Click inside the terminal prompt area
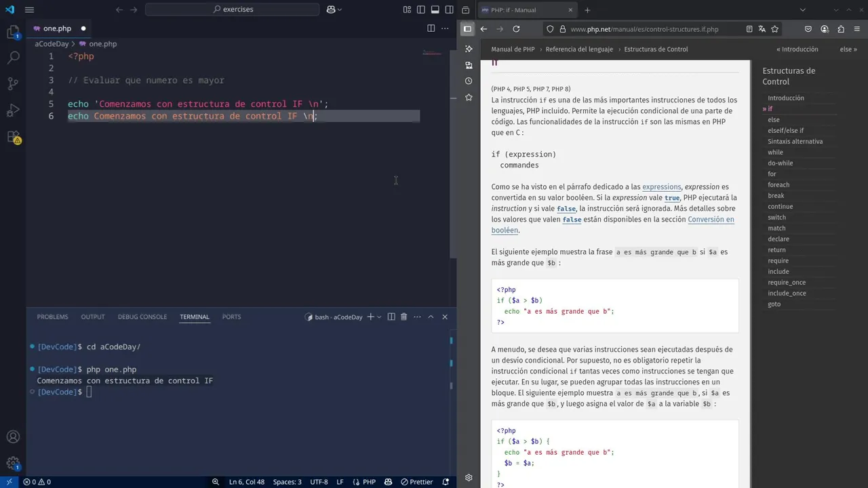The image size is (868, 488). 89,392
